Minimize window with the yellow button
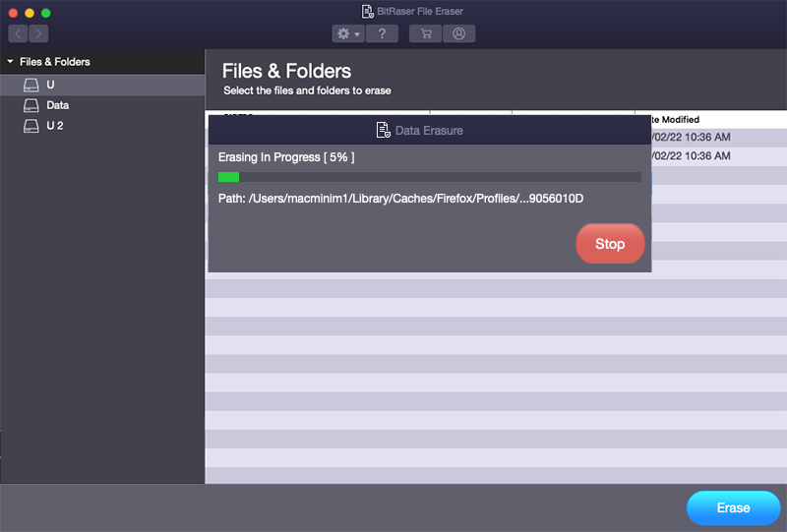 (x=30, y=13)
